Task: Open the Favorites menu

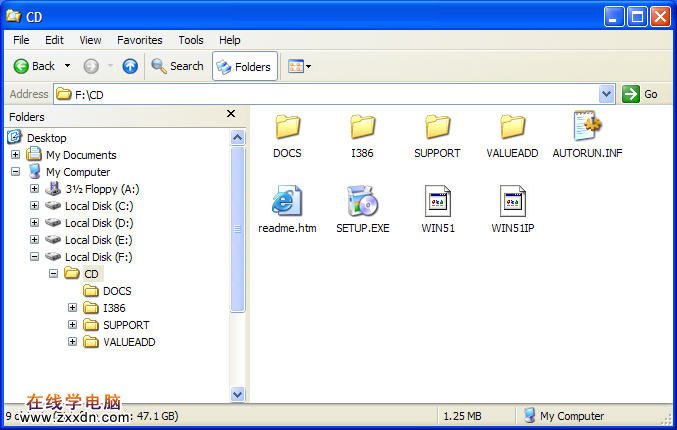Action: point(139,40)
